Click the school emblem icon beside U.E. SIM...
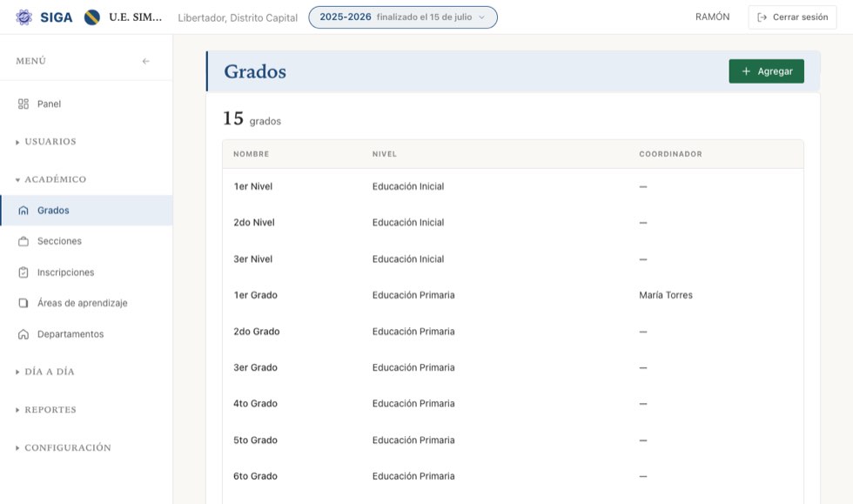853x504 pixels. point(92,17)
